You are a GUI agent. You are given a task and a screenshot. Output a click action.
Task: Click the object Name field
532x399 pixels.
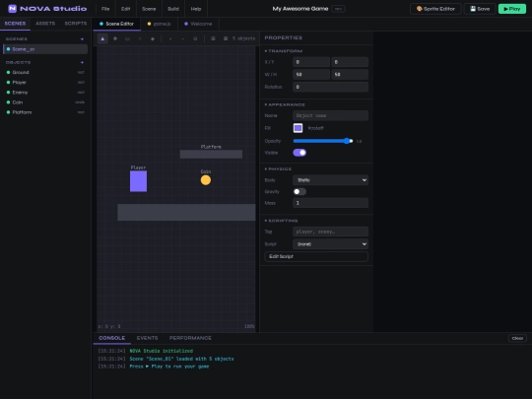[x=330, y=115]
